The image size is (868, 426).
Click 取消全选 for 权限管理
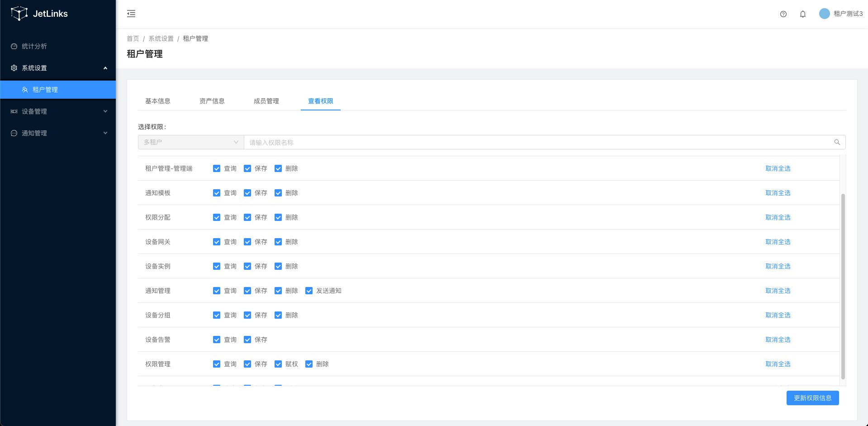pyautogui.click(x=778, y=364)
